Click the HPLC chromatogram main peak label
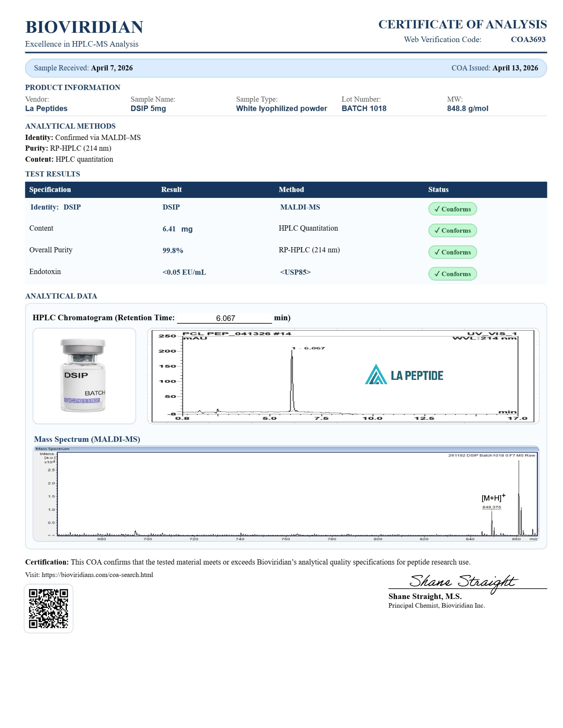Image resolution: width=563 pixels, height=728 pixels. tap(308, 348)
